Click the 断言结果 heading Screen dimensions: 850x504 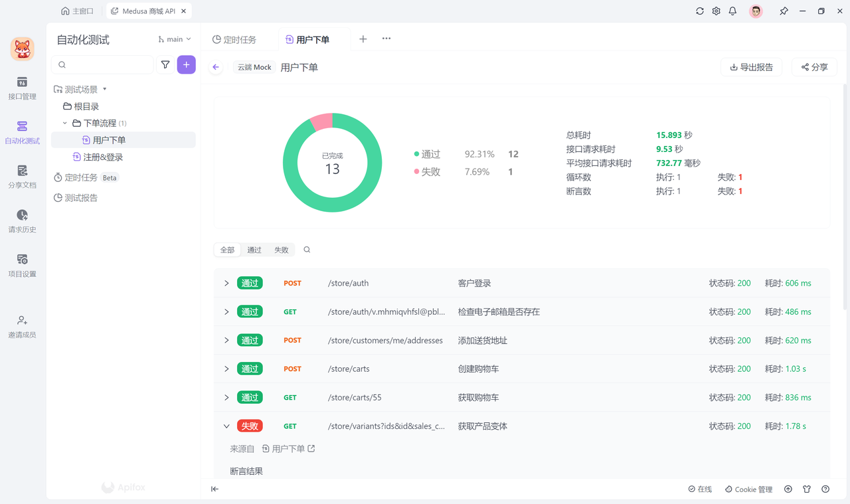tap(246, 471)
